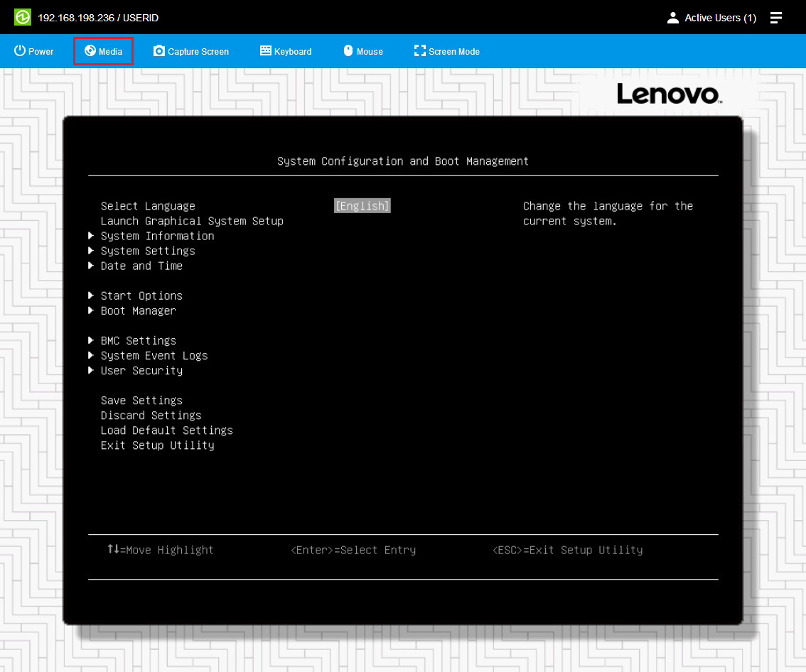This screenshot has height=672, width=806.
Task: Open System Event Logs
Action: click(x=154, y=355)
